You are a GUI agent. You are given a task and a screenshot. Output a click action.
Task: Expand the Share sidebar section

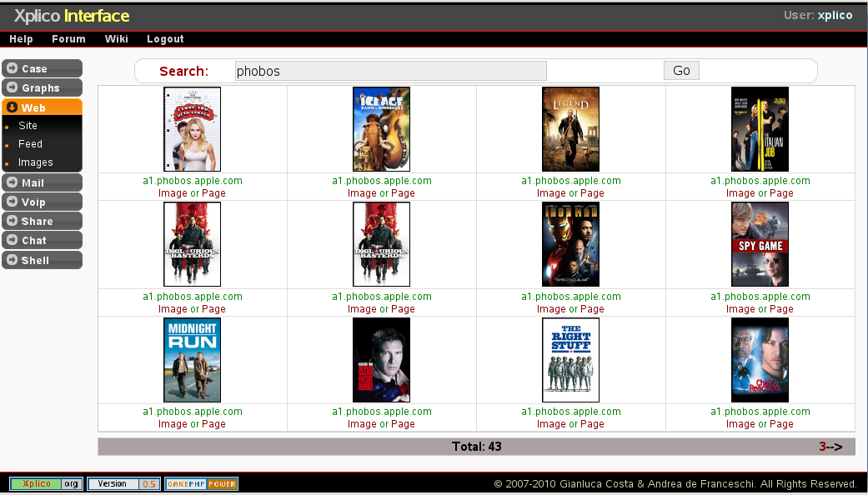point(42,221)
